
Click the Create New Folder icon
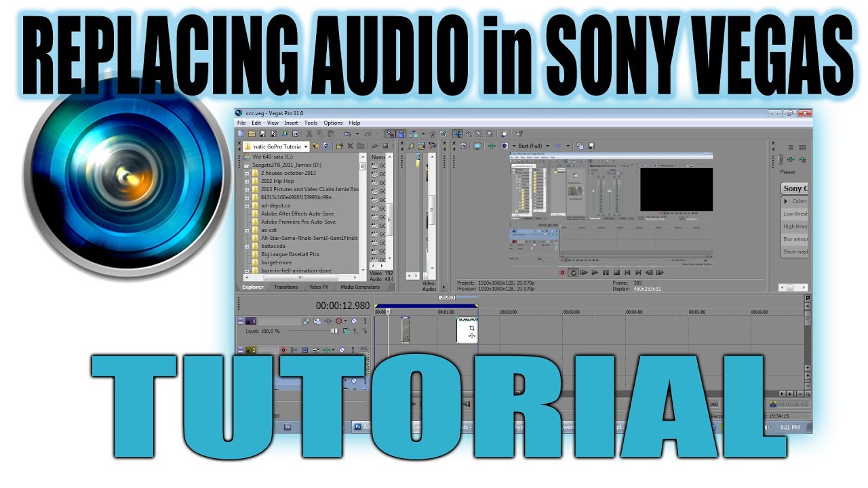[x=339, y=146]
